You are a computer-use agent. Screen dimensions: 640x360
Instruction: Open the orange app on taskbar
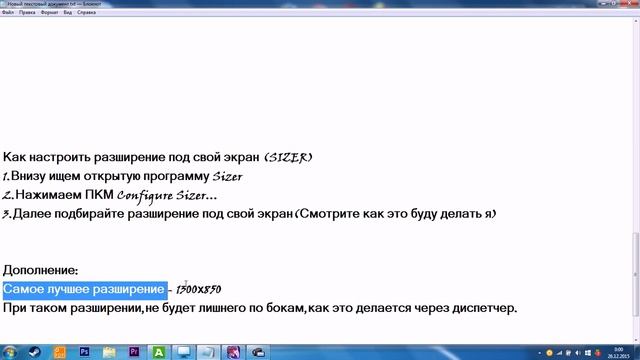(x=60, y=352)
